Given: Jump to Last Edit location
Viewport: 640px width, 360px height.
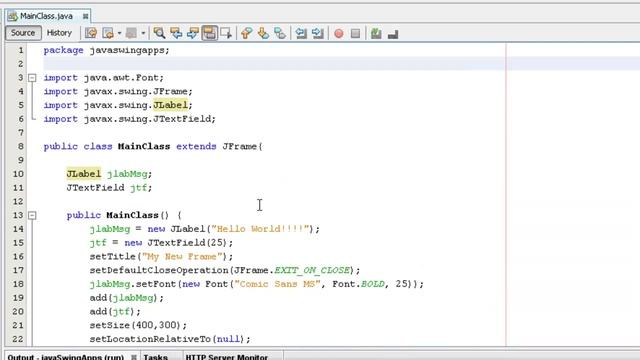Looking at the screenshot, I should [91, 33].
